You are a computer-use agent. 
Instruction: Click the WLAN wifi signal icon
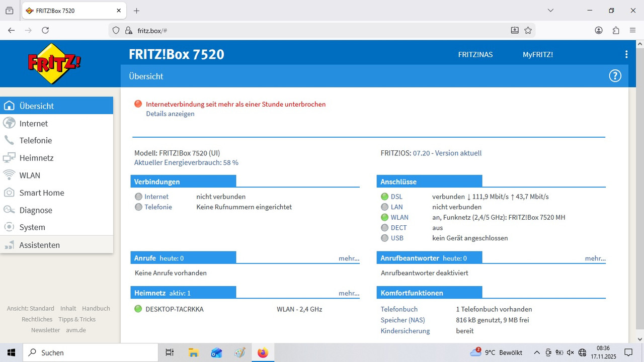9,175
